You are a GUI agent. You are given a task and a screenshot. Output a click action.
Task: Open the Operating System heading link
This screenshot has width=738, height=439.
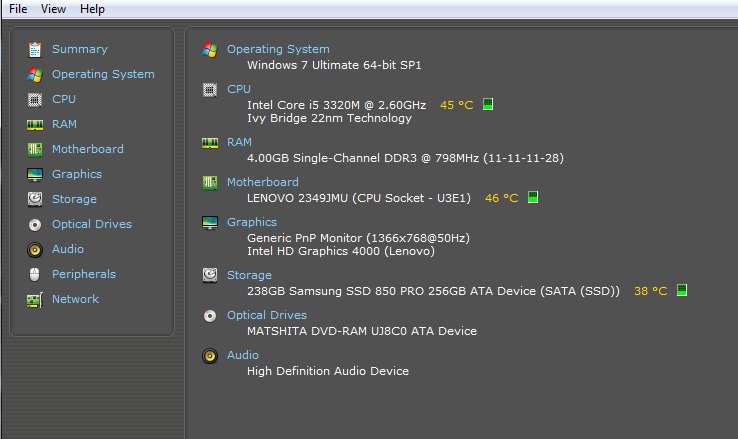coord(278,49)
